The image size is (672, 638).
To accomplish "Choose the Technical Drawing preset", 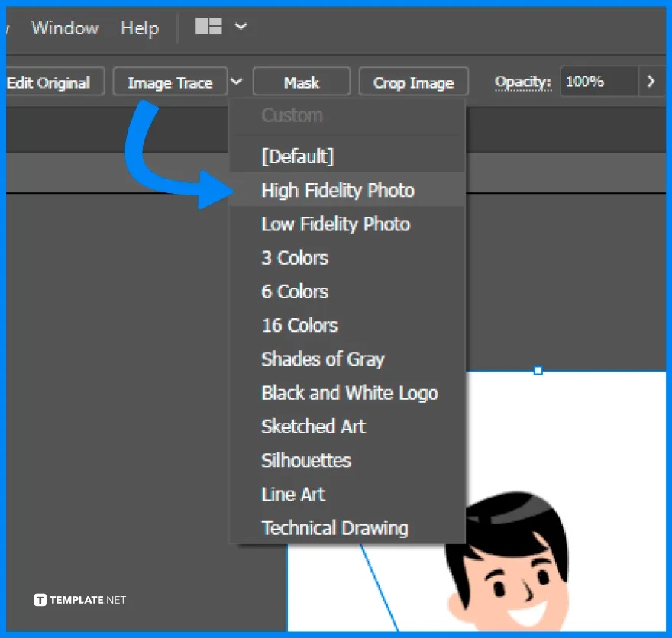I will (x=334, y=527).
